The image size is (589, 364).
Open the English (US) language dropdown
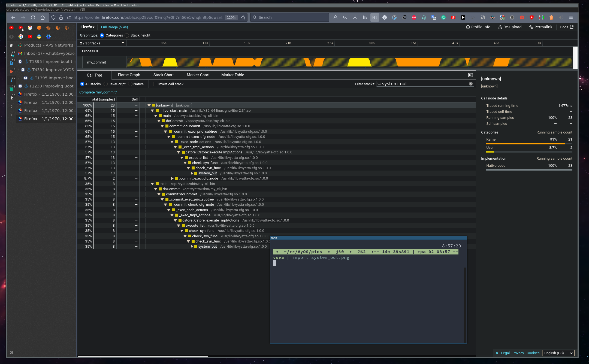(558, 353)
